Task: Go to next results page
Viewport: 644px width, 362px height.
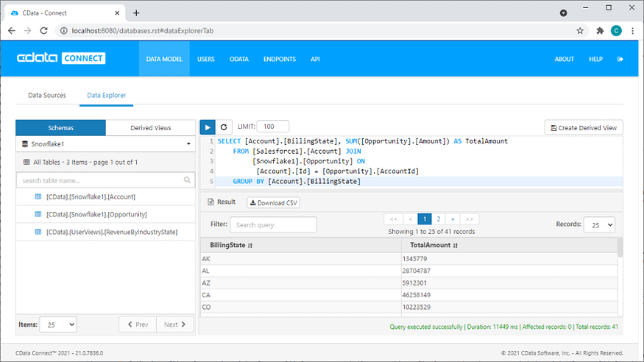Action: 453,219
